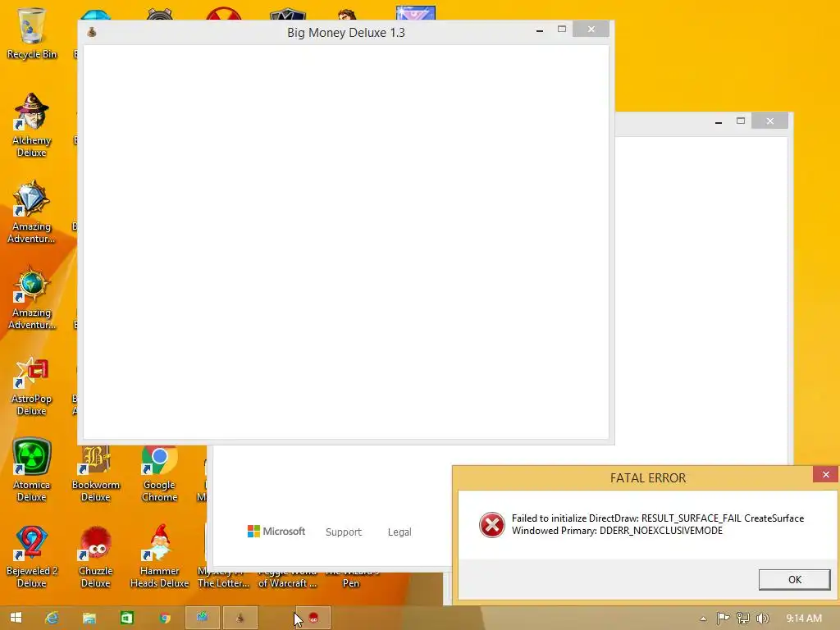Open the volume speaker tray icon
Image resolution: width=840 pixels, height=630 pixels.
tap(762, 619)
